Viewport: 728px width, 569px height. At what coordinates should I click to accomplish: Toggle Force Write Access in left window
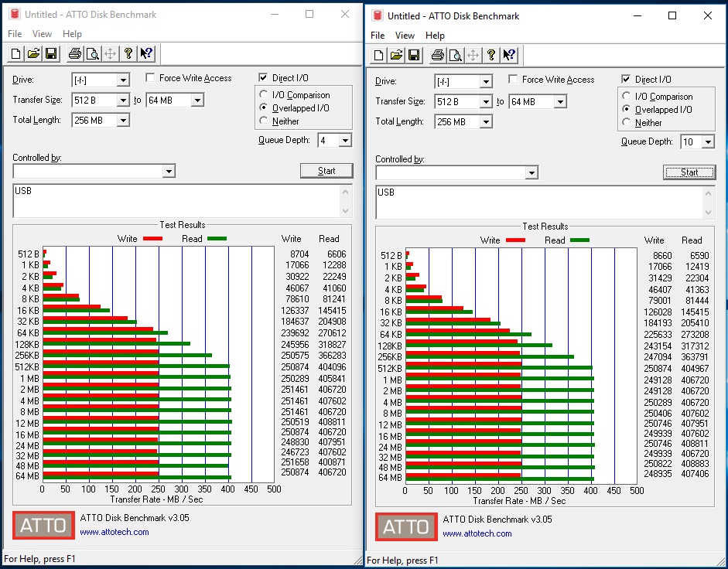pos(150,77)
